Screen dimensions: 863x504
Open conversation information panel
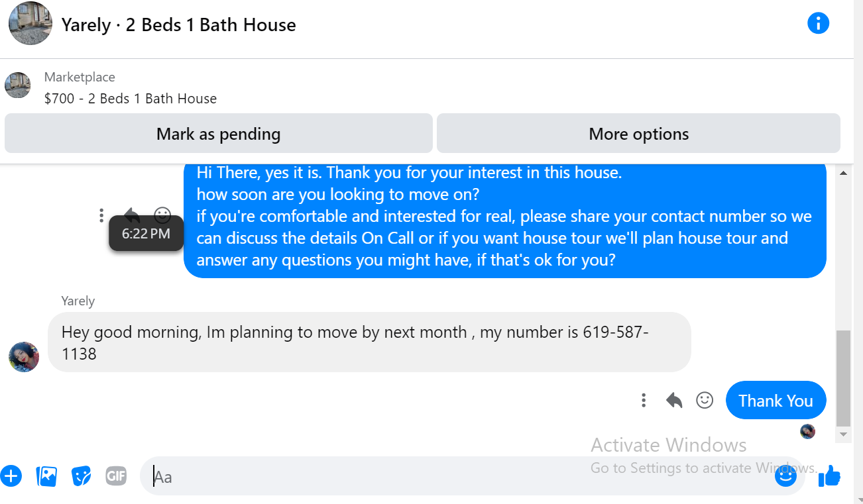click(818, 25)
